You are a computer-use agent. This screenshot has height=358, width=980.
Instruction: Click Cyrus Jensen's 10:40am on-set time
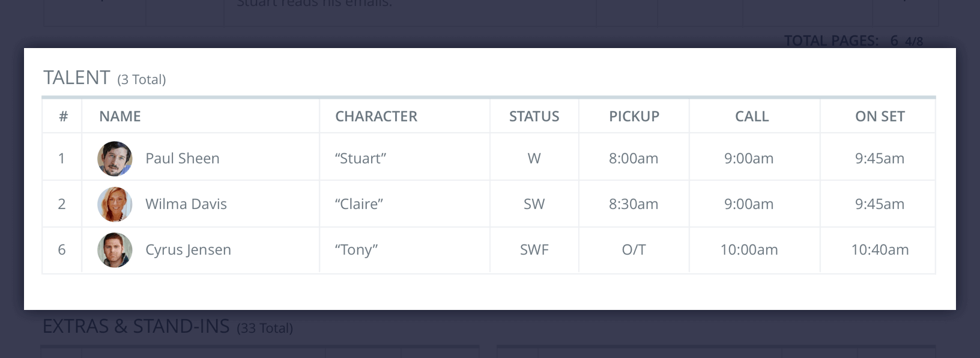[880, 249]
